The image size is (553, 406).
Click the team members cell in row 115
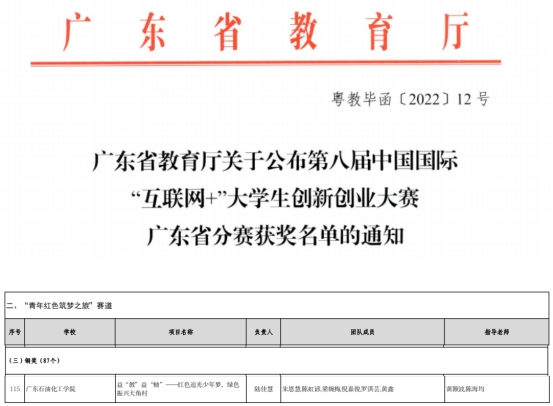coord(362,389)
